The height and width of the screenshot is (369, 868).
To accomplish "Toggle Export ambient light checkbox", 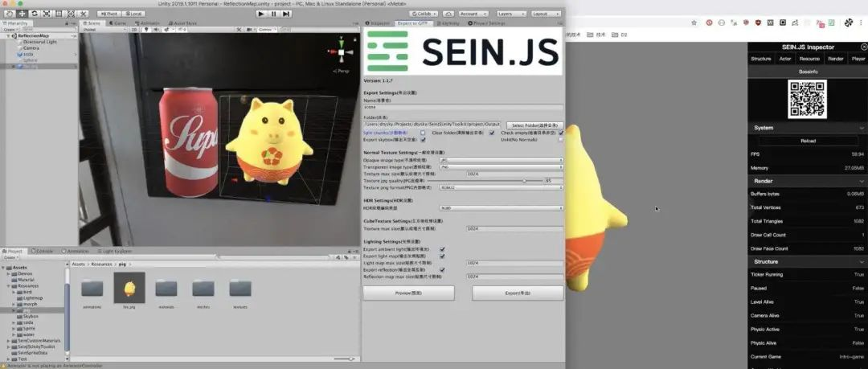I will (x=442, y=249).
